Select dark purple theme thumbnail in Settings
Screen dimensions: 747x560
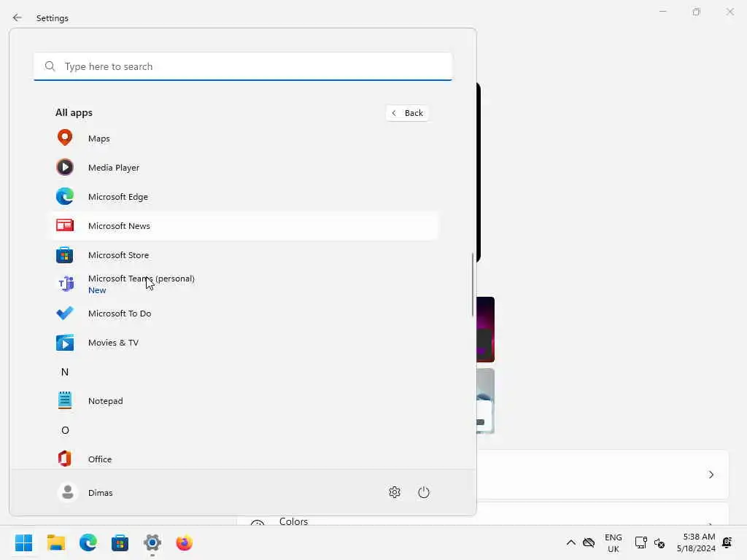click(x=485, y=330)
